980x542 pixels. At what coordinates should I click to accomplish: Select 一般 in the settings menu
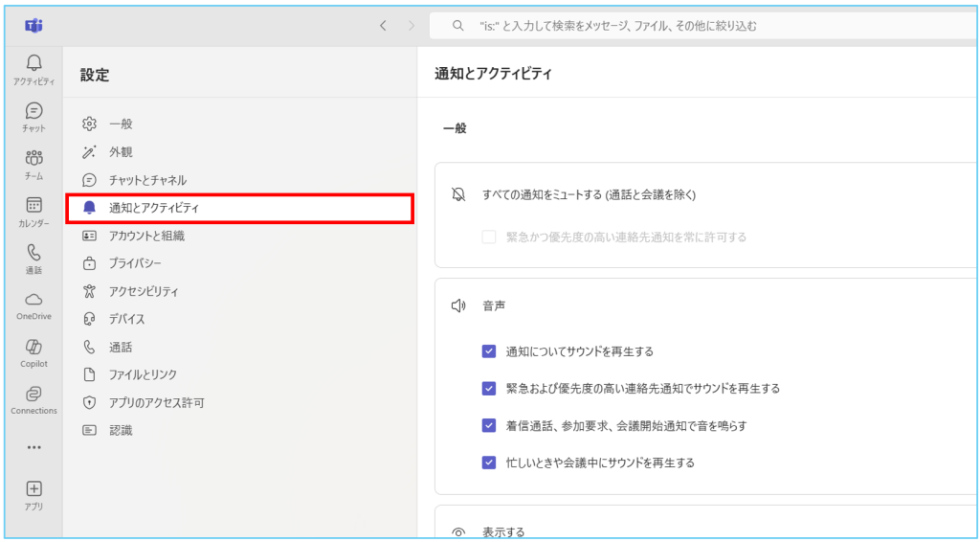pos(120,124)
